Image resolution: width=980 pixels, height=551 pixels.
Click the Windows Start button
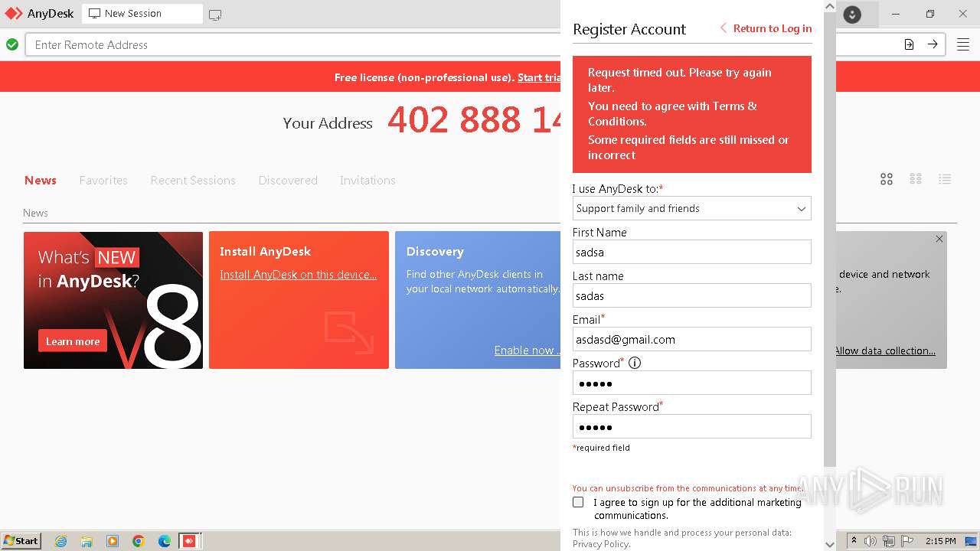(21, 541)
